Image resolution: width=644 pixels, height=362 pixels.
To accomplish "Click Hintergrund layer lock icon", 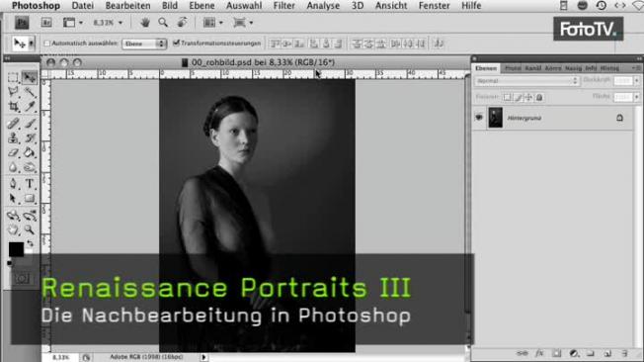I will [619, 118].
